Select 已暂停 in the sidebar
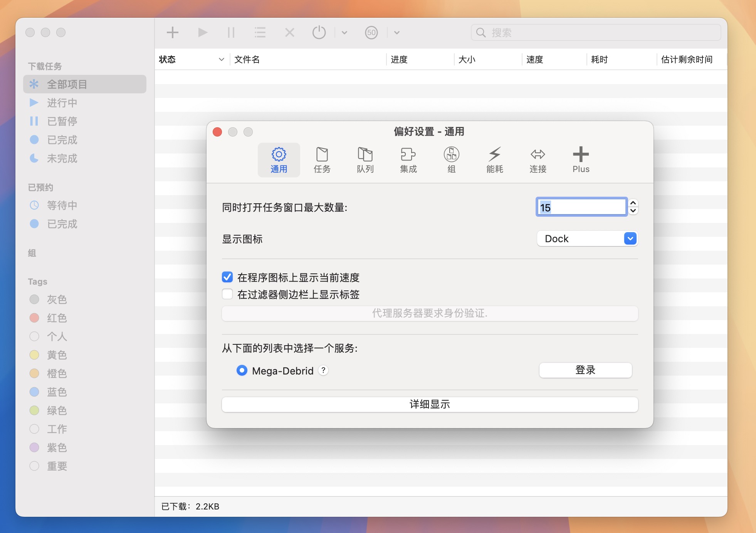 [x=62, y=121]
